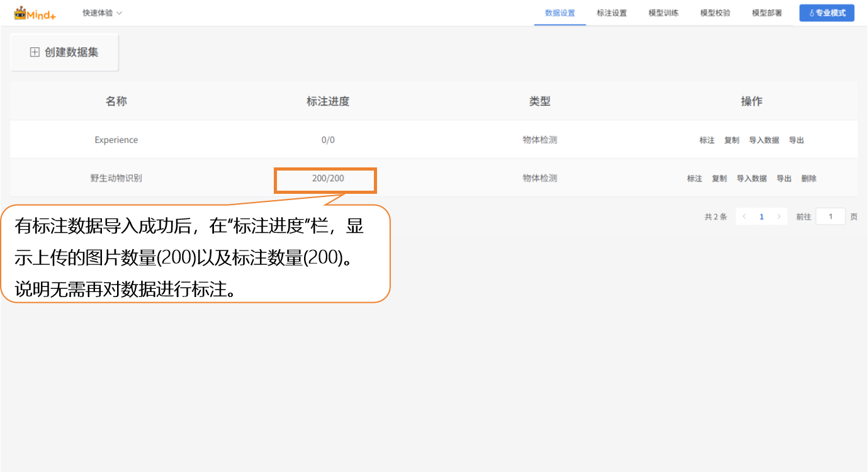
Task: Click the next page arrow in pagination
Action: pos(779,216)
